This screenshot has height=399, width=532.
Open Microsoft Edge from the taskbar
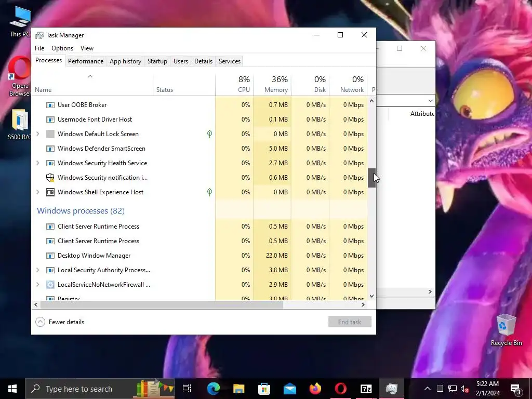point(214,389)
